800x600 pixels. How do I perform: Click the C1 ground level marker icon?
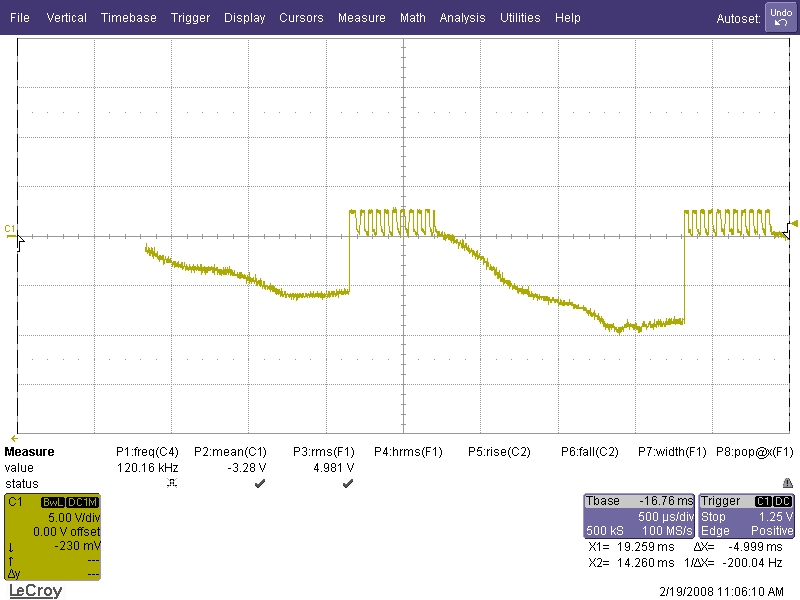[x=12, y=231]
